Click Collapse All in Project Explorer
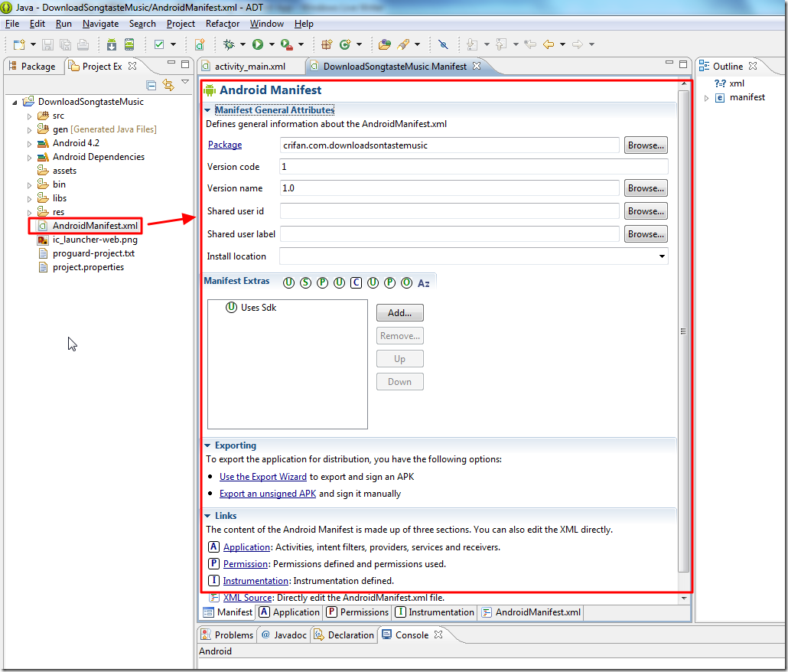The height and width of the screenshot is (672, 788). (x=151, y=85)
